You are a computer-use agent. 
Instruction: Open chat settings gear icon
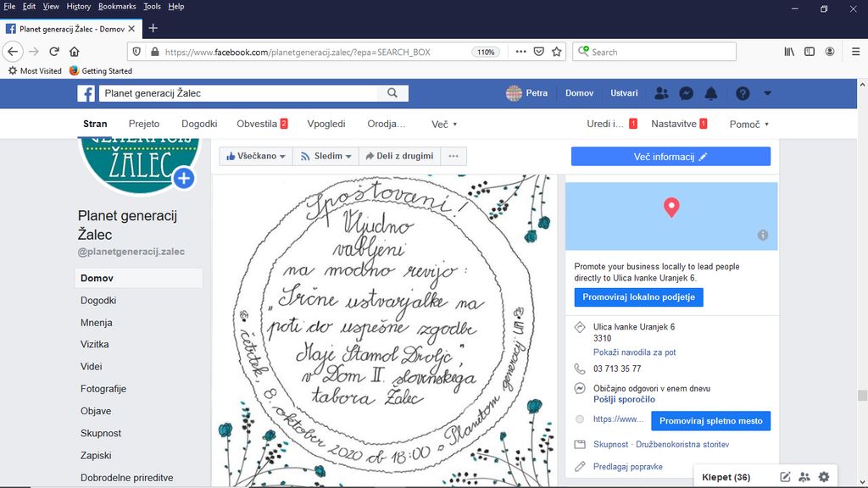click(823, 477)
